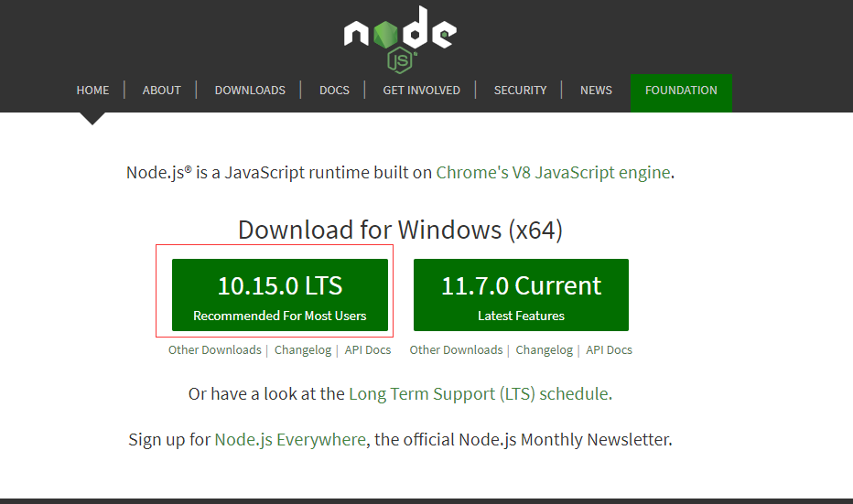
Task: Download 11.7.0 Current version
Action: [521, 295]
